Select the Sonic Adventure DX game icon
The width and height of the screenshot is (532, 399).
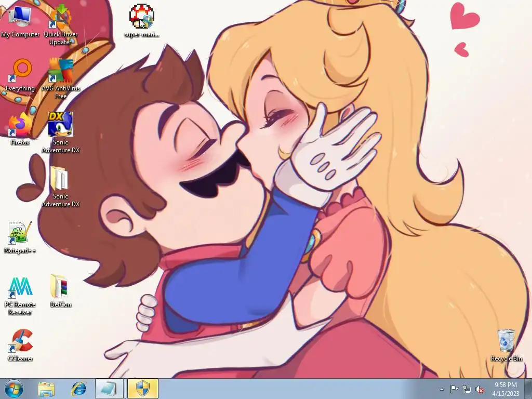pos(60,132)
